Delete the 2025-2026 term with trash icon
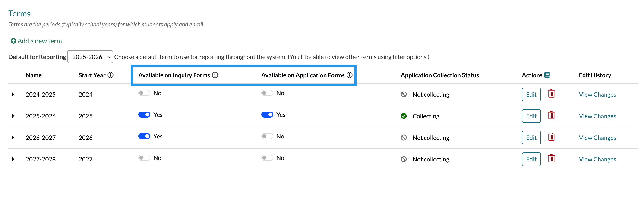This screenshot has height=223, width=644. click(x=551, y=115)
